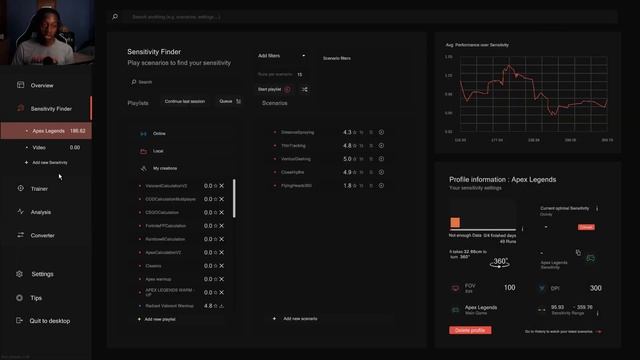The image size is (640, 360).
Task: Open the Analysis section
Action: click(40, 212)
